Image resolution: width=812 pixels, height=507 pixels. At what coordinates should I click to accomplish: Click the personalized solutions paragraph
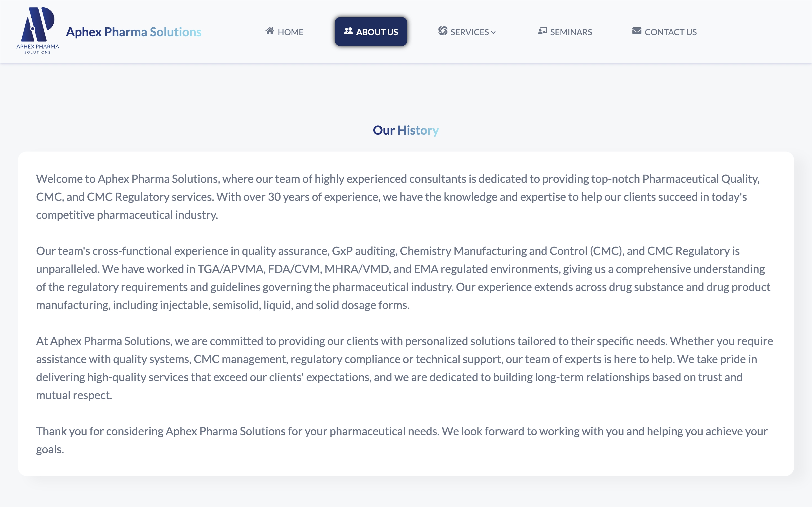(x=405, y=368)
